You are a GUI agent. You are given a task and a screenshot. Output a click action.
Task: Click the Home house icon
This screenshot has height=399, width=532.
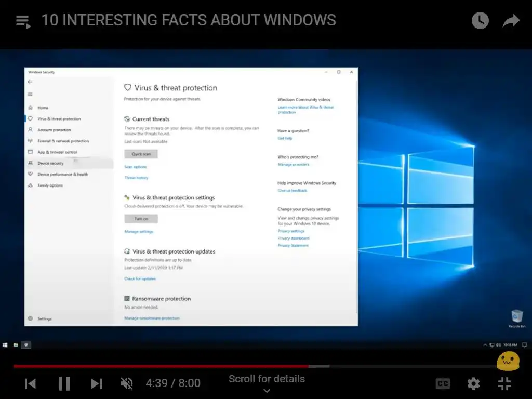[x=30, y=108]
